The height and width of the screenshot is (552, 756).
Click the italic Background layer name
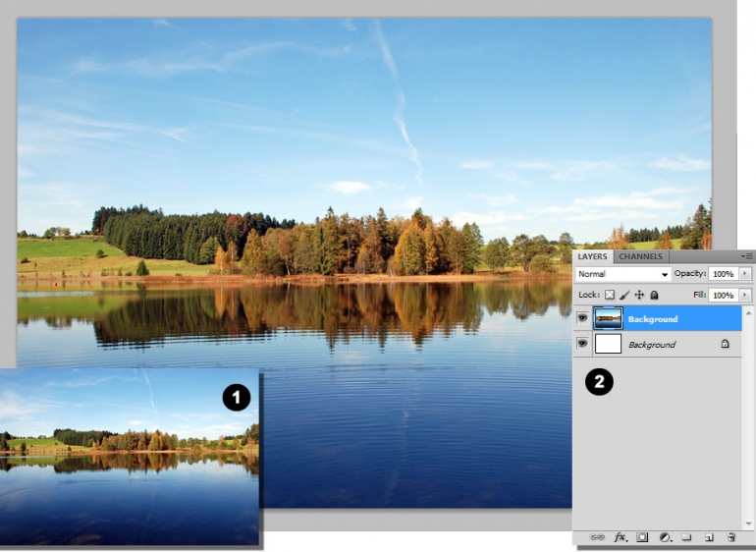[652, 345]
